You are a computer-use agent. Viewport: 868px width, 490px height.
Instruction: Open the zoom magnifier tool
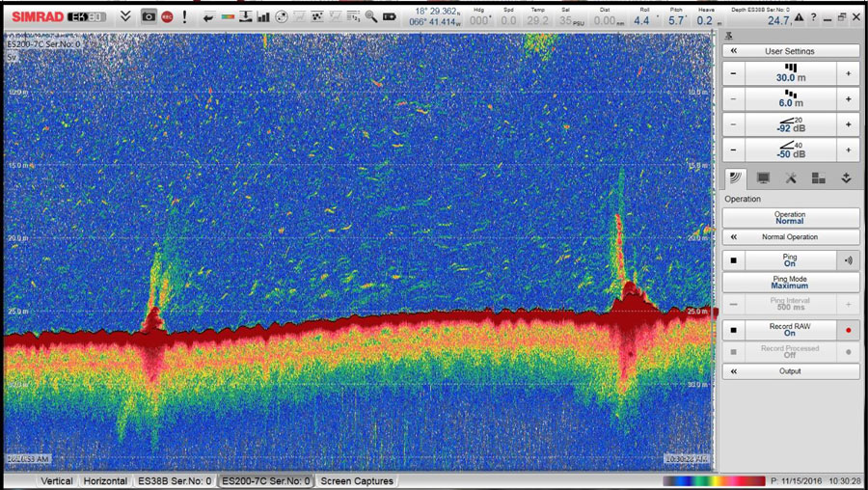371,16
